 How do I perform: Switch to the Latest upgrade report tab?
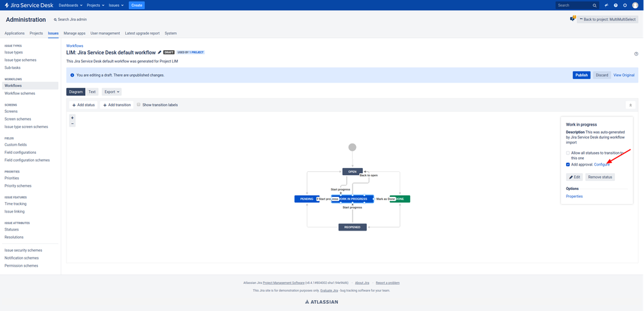pos(142,33)
